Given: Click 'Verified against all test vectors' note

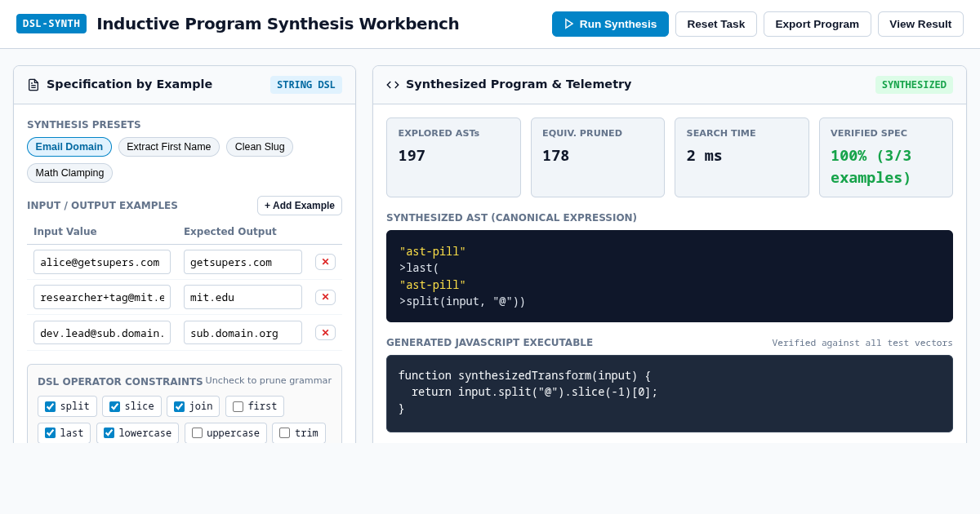Looking at the screenshot, I should point(862,343).
